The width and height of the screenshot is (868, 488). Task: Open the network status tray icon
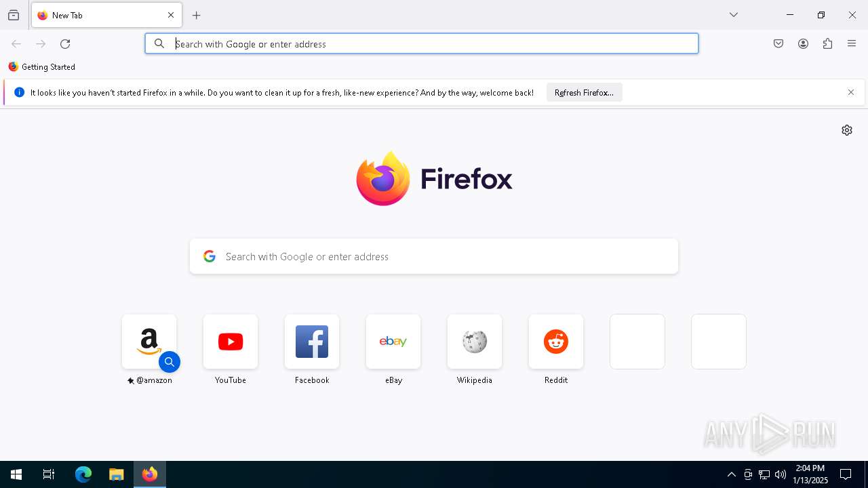click(764, 474)
